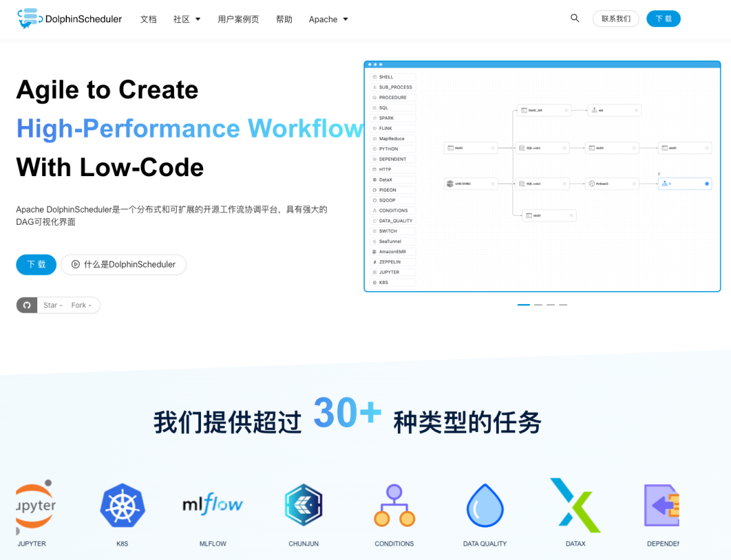Open the 用户案例页 menu item
Image resolution: width=731 pixels, height=560 pixels.
tap(238, 19)
